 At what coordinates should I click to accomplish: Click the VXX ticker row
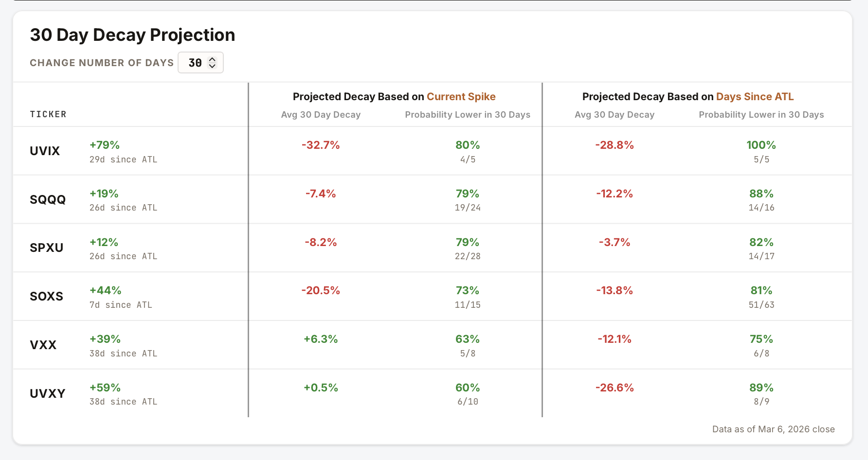[43, 345]
